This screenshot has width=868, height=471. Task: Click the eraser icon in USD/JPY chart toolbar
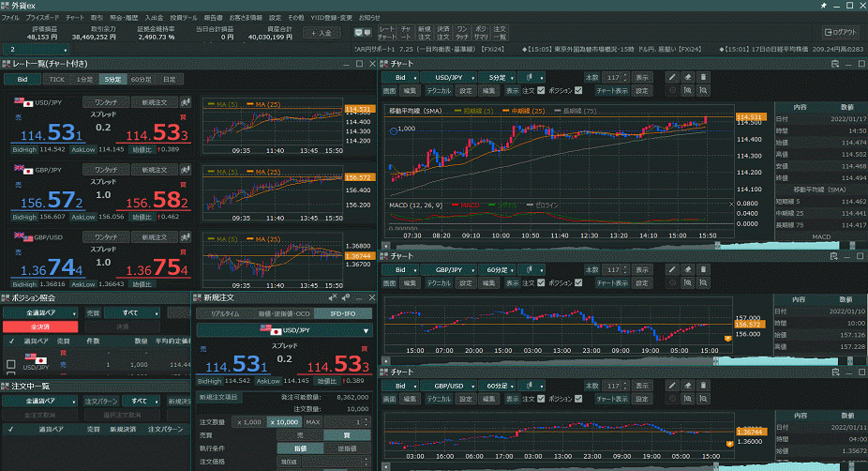coord(687,76)
